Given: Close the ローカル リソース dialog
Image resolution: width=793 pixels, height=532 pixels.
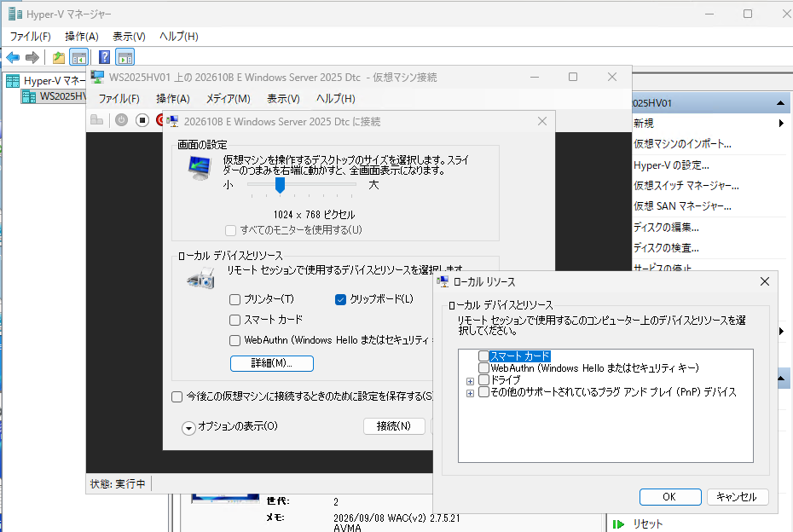Looking at the screenshot, I should click(765, 281).
